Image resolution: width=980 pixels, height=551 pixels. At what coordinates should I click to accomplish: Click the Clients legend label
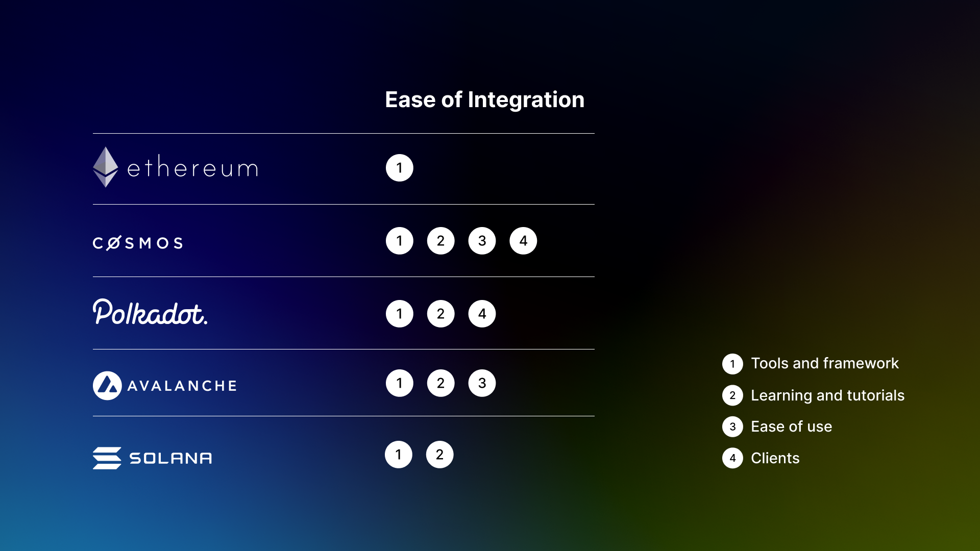[775, 458]
